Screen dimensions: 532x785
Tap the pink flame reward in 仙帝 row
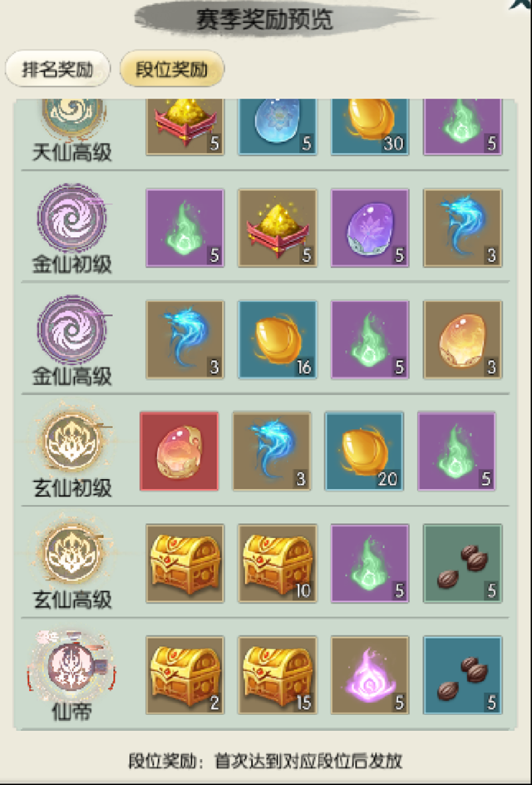point(370,675)
